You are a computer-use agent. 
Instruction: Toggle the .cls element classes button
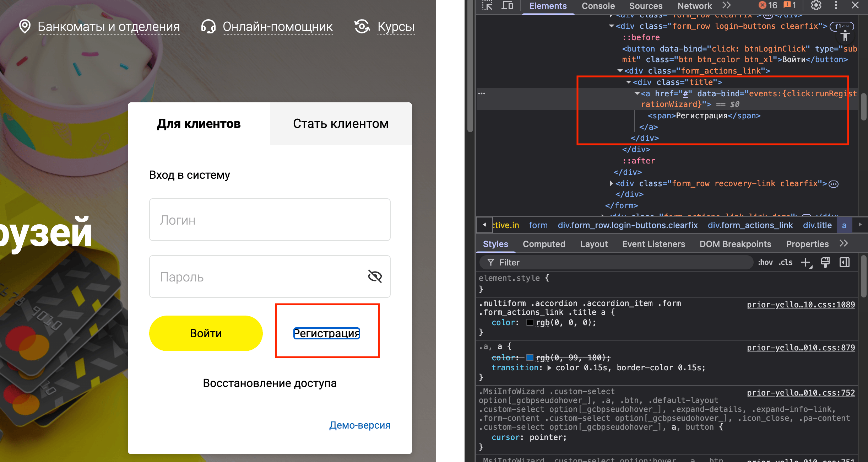(786, 263)
